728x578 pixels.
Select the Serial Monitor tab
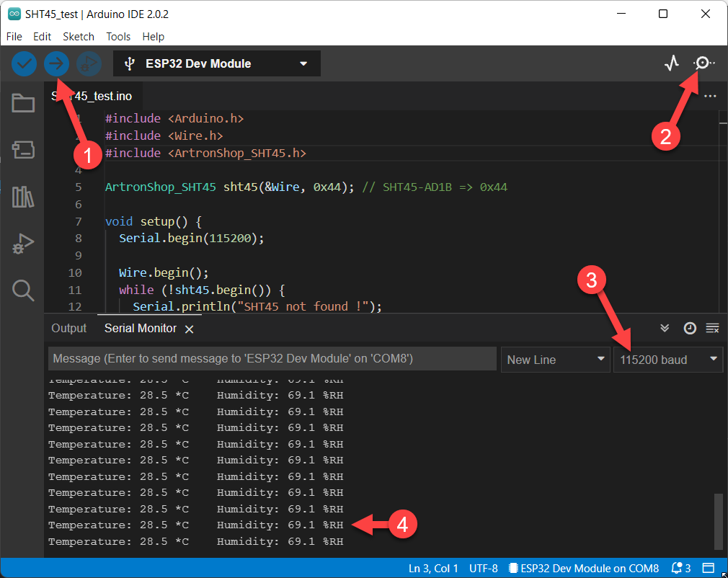(x=141, y=328)
